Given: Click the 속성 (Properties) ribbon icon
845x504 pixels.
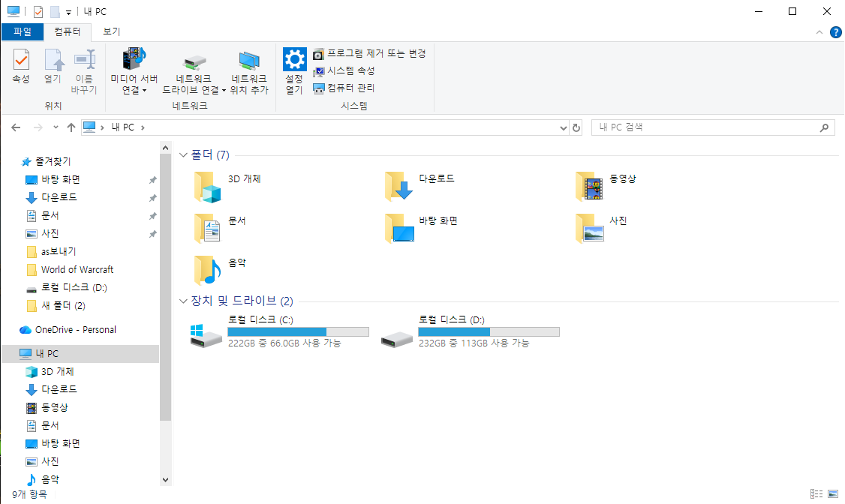Looking at the screenshot, I should (21, 60).
